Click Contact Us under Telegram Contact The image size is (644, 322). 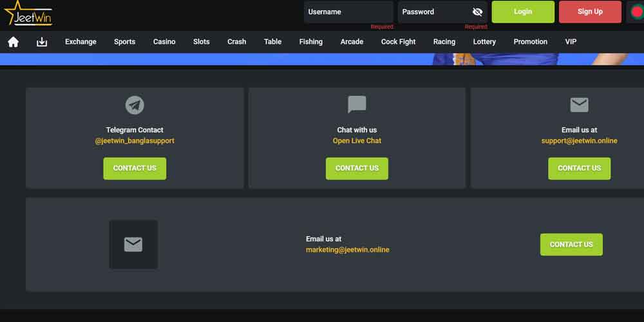tap(135, 168)
